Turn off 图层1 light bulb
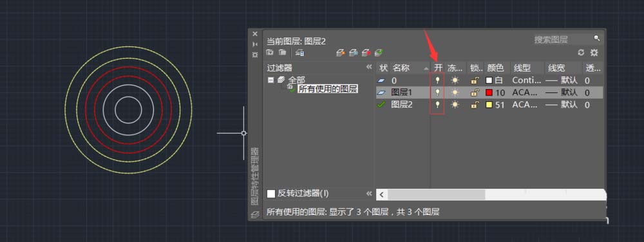The height and width of the screenshot is (242, 644). tap(437, 92)
